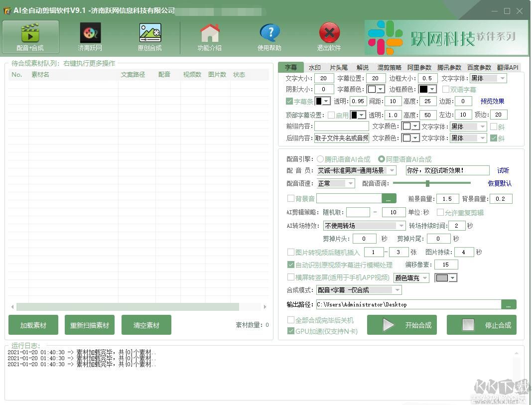This screenshot has height=405, width=532.
Task: Click the browse icon next to 背景音
Action: pyautogui.click(x=389, y=198)
